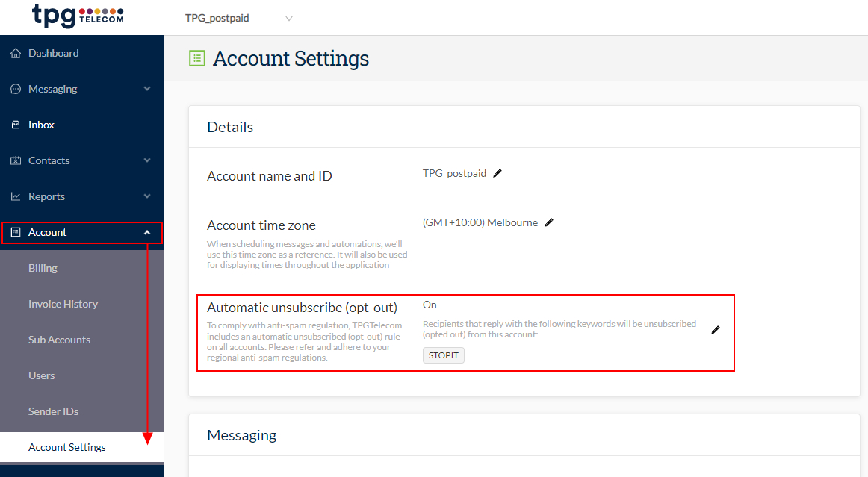Select the Reports chart icon
The width and height of the screenshot is (868, 477).
pos(15,196)
